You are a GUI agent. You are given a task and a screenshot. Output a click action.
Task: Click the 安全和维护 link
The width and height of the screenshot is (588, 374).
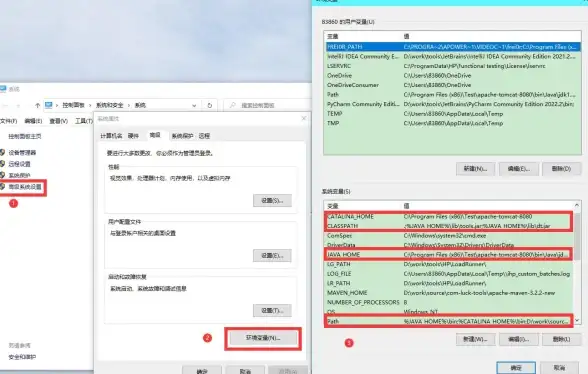coord(22,357)
